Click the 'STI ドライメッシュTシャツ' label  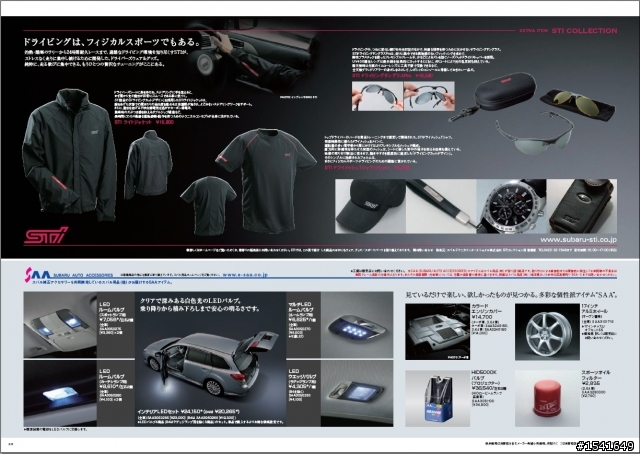[367, 168]
